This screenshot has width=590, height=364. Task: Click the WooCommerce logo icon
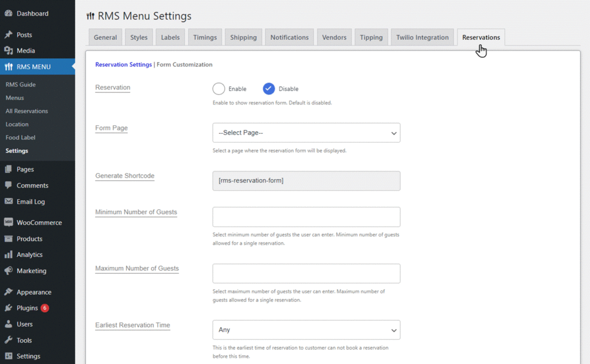[x=8, y=222]
